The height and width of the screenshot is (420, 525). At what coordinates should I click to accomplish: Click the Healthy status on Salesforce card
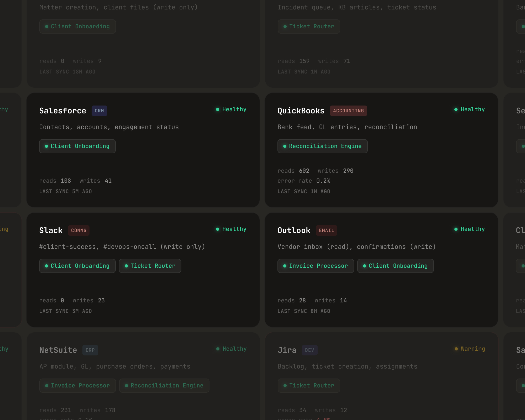[x=231, y=109]
